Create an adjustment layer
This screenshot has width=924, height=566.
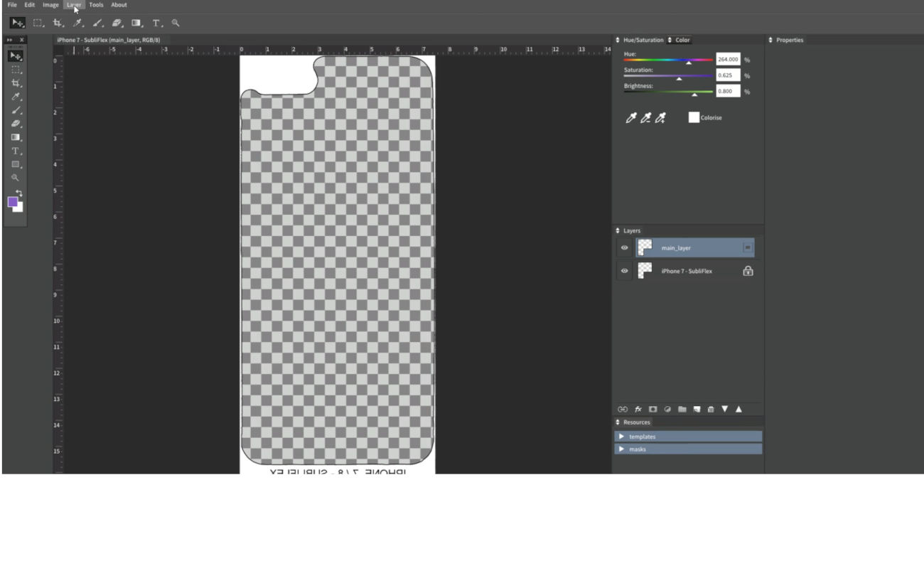tap(667, 409)
